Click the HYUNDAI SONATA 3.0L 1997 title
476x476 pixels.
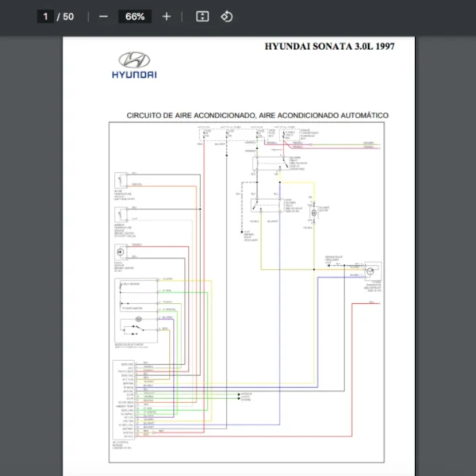point(328,46)
